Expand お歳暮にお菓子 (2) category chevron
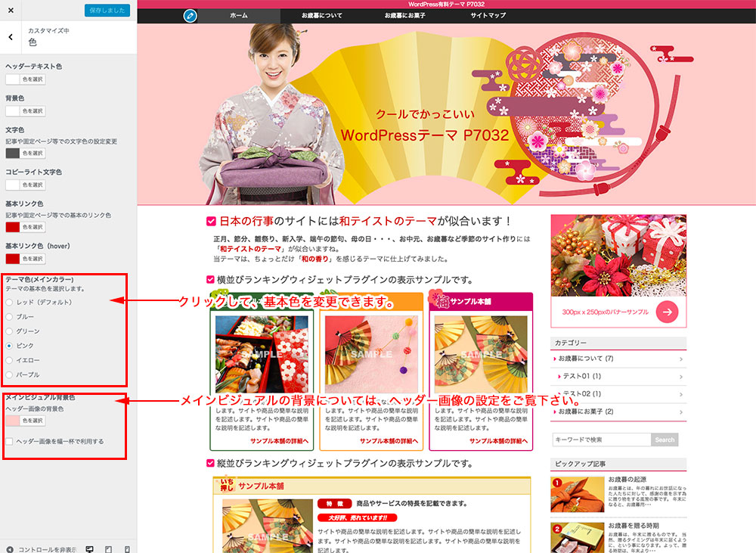Image resolution: width=756 pixels, height=553 pixels. [681, 412]
